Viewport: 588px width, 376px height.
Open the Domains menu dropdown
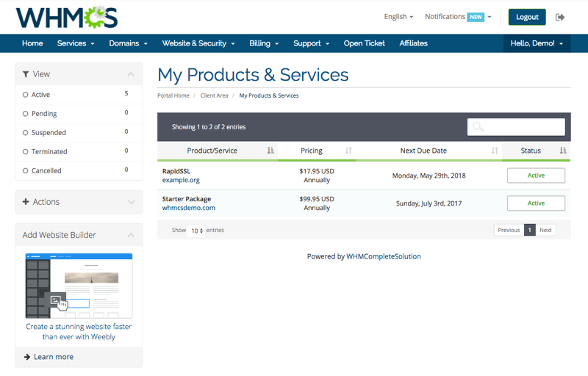pyautogui.click(x=128, y=43)
